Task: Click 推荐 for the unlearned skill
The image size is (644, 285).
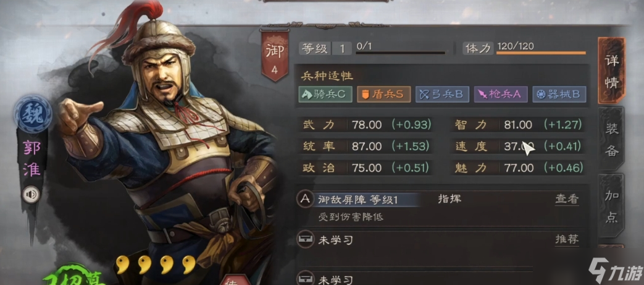Action: pos(567,240)
